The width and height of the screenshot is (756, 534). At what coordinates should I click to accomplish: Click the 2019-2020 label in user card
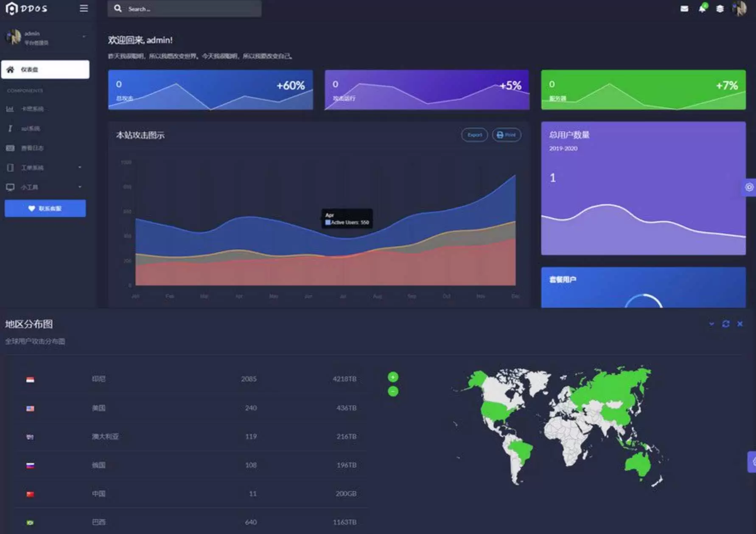563,149
